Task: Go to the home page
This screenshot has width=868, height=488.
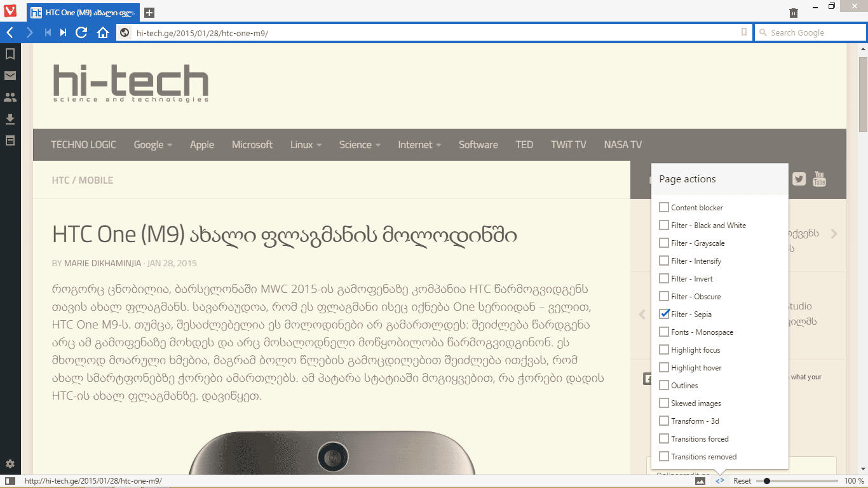Action: 103,32
